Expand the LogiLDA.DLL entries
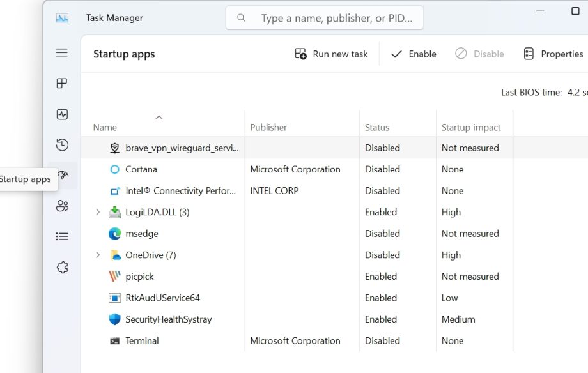 point(97,211)
